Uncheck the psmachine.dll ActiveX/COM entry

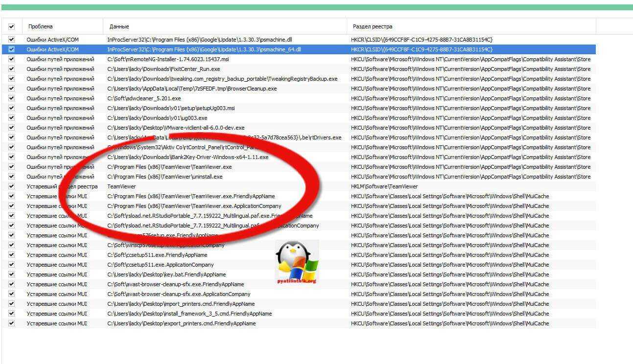(x=12, y=40)
